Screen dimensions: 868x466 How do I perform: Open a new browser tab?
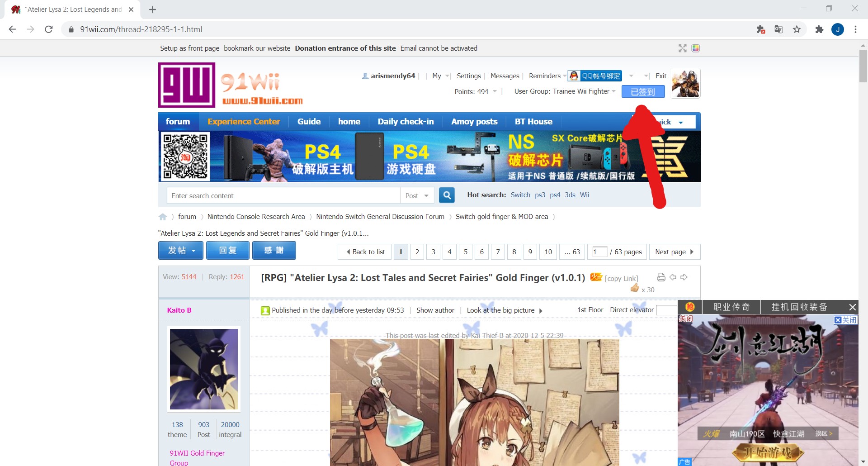point(152,10)
